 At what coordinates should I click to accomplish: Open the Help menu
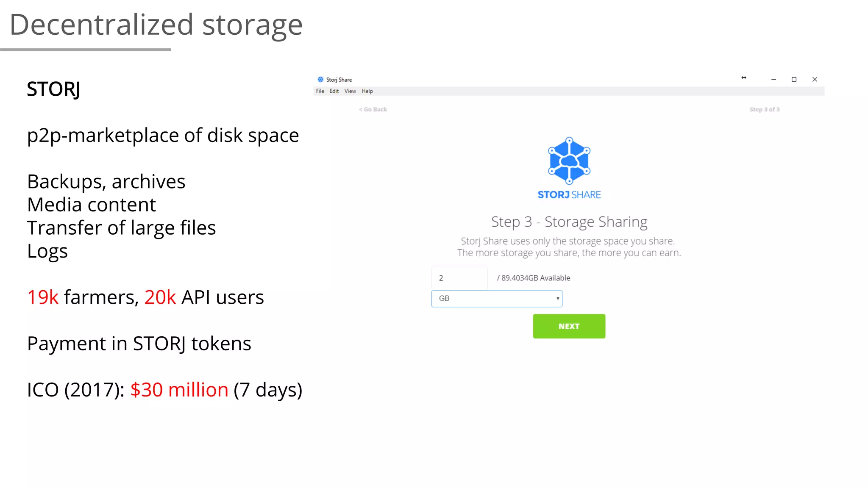[x=367, y=91]
